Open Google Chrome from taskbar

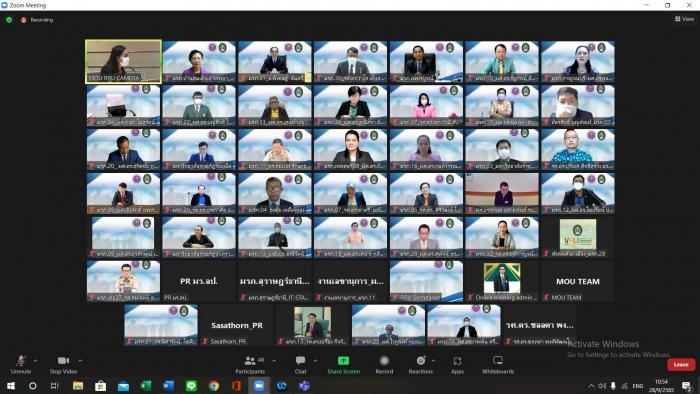pos(214,386)
